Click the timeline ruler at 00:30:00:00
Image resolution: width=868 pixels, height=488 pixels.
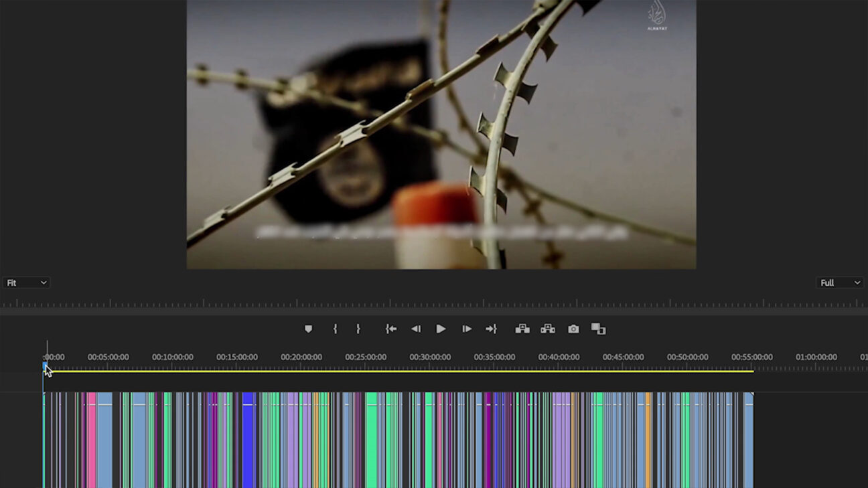coord(430,357)
